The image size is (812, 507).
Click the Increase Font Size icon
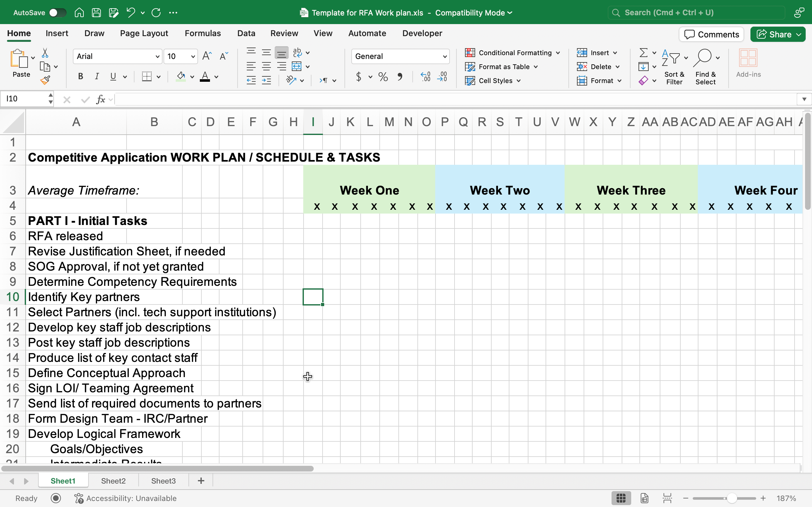point(207,56)
